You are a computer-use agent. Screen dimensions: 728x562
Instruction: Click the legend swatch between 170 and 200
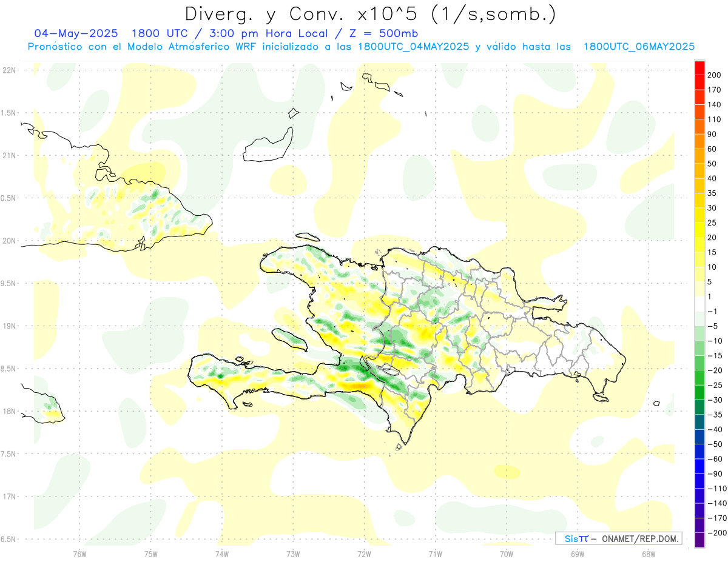pyautogui.click(x=699, y=81)
